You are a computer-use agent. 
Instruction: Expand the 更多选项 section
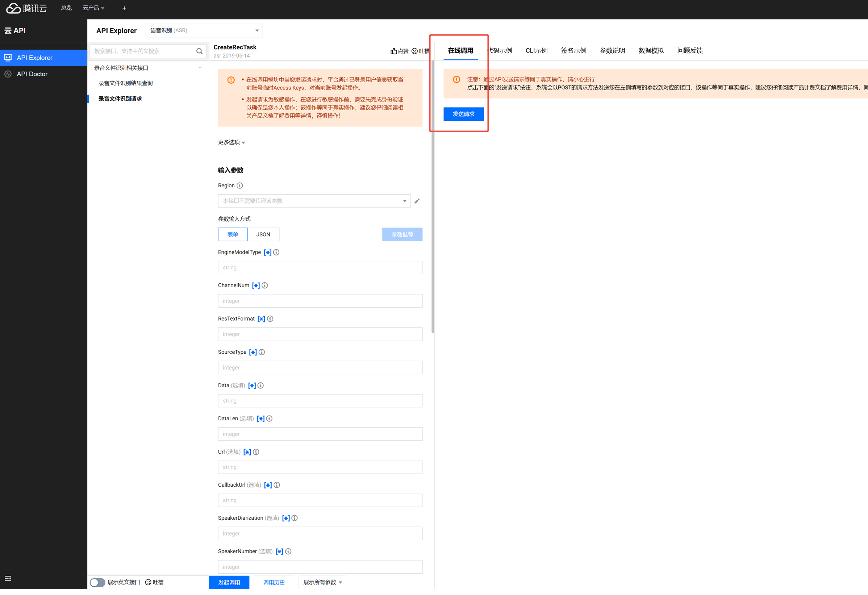231,142
